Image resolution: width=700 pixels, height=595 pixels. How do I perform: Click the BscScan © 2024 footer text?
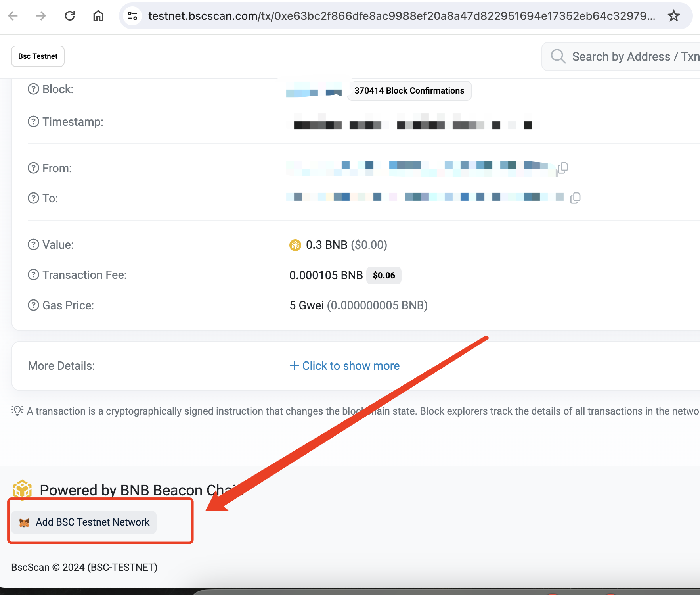pyautogui.click(x=84, y=567)
